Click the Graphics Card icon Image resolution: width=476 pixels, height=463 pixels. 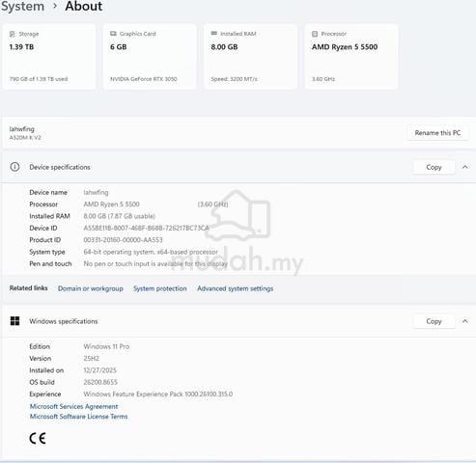click(113, 34)
